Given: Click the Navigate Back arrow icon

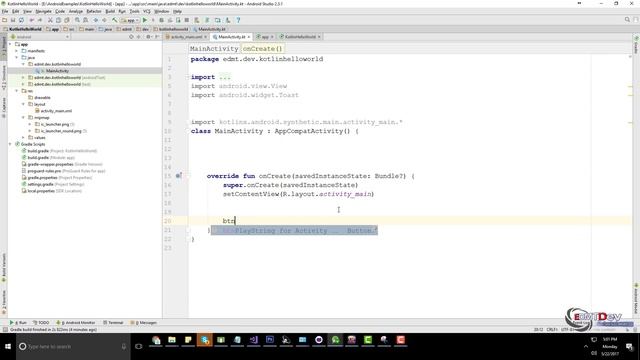Looking at the screenshot, I should point(96,20).
